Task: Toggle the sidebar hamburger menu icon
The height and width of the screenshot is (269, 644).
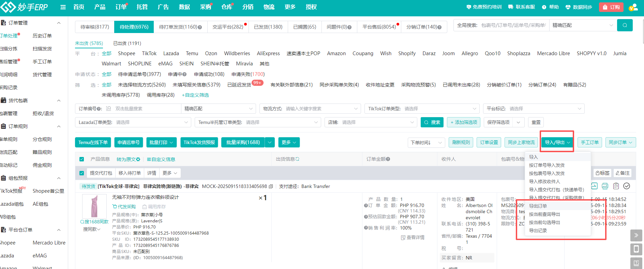Action: 63,7
